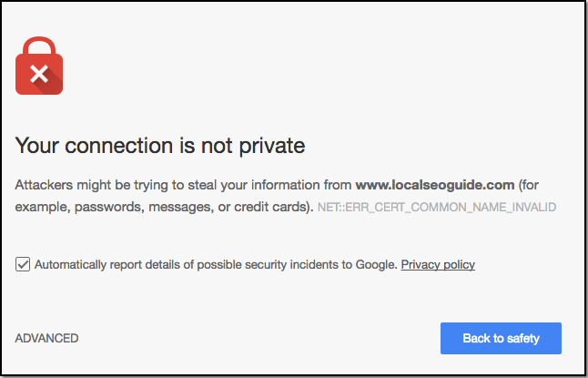Click the 'Attackers might be trying' warning text
This screenshot has height=378, width=588.
click(91, 184)
